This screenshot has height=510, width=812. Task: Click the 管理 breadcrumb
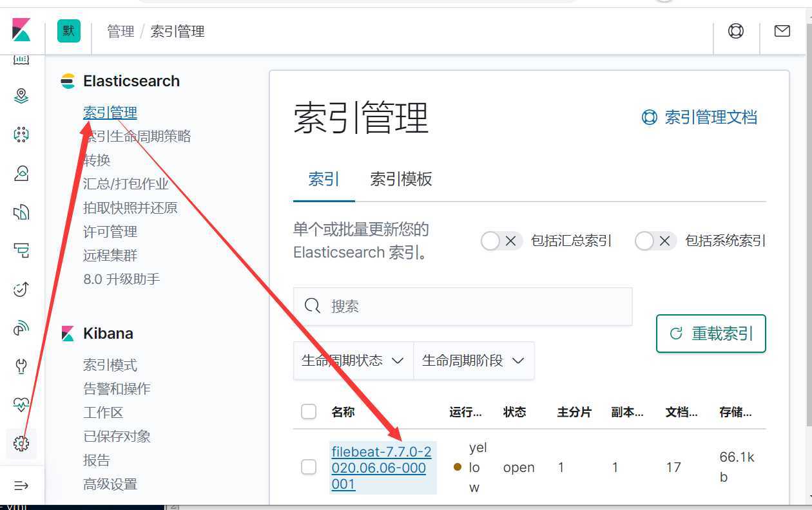click(x=121, y=31)
